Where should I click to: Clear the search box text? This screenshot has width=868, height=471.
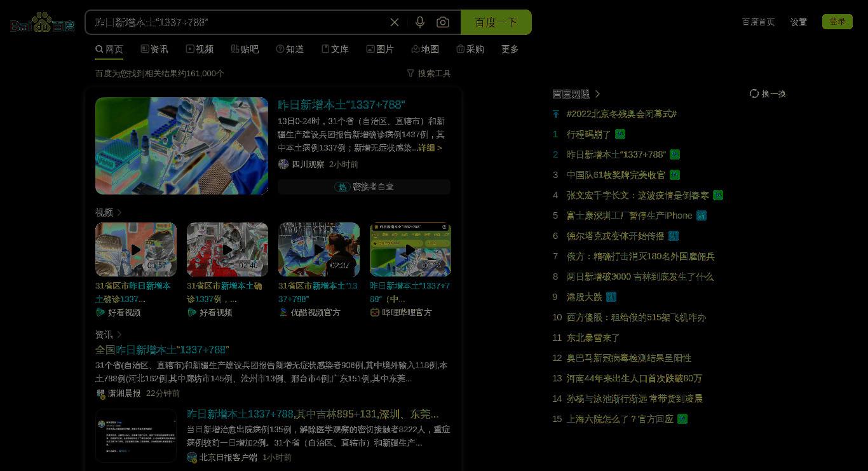tap(395, 22)
